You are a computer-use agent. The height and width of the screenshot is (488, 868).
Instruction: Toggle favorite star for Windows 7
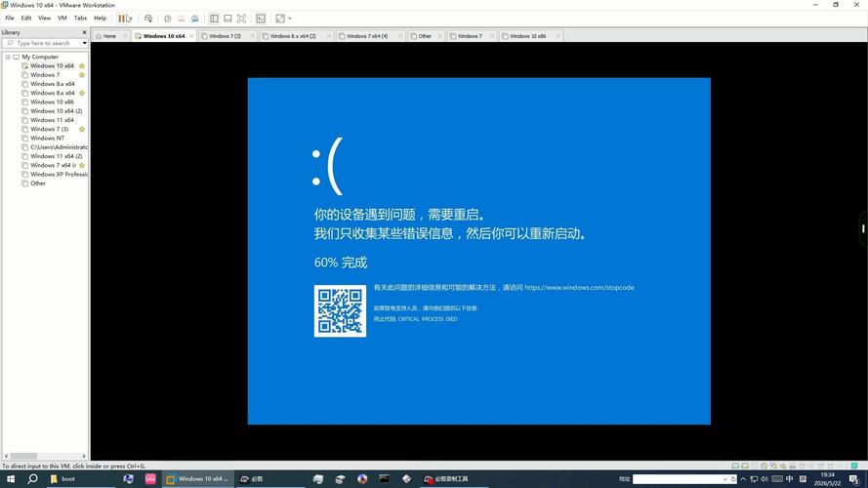[x=82, y=75]
